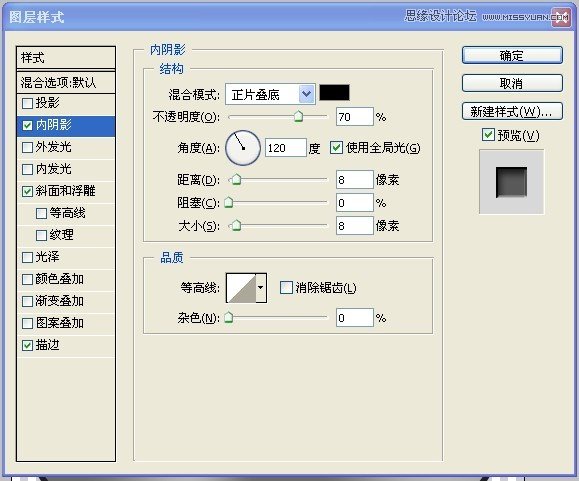Open the 描边 settings row label
The height and width of the screenshot is (481, 579).
[47, 345]
